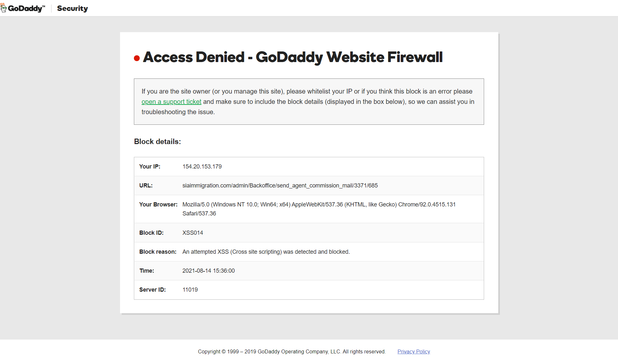The height and width of the screenshot is (364, 618).
Task: Click the Block reason description text
Action: 266,252
